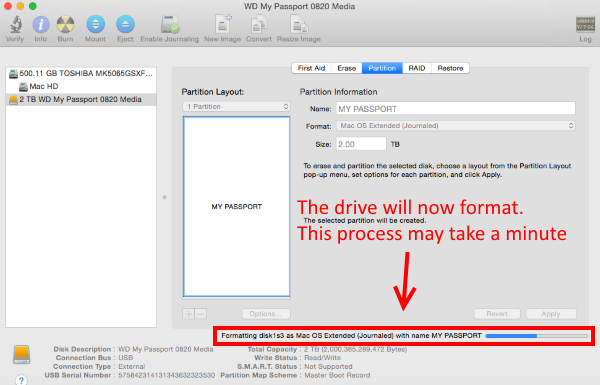Switch to the First Aid tab
Screen dimensions: 600x385
pyautogui.click(x=311, y=68)
